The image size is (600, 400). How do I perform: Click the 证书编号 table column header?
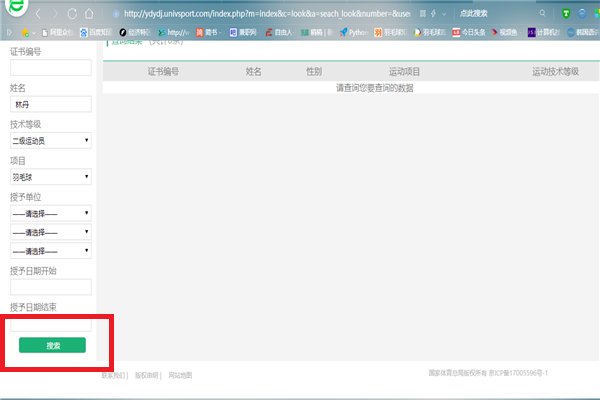(163, 72)
